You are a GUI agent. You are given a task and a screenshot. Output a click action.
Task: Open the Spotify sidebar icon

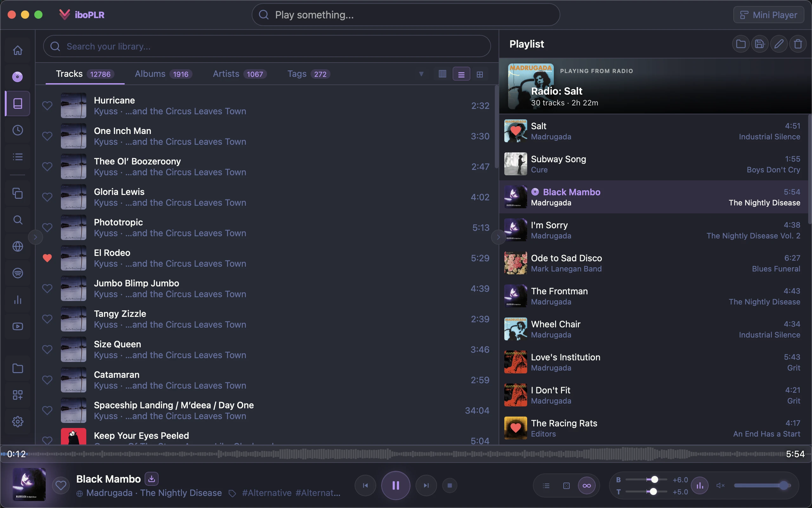pyautogui.click(x=17, y=273)
